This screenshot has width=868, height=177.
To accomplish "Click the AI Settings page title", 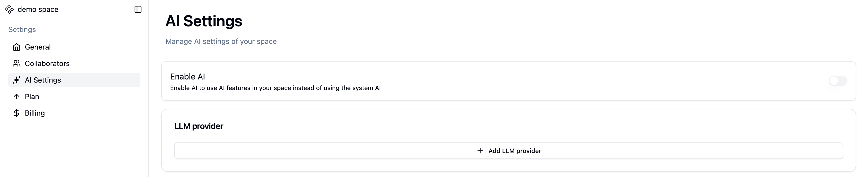I will 204,21.
